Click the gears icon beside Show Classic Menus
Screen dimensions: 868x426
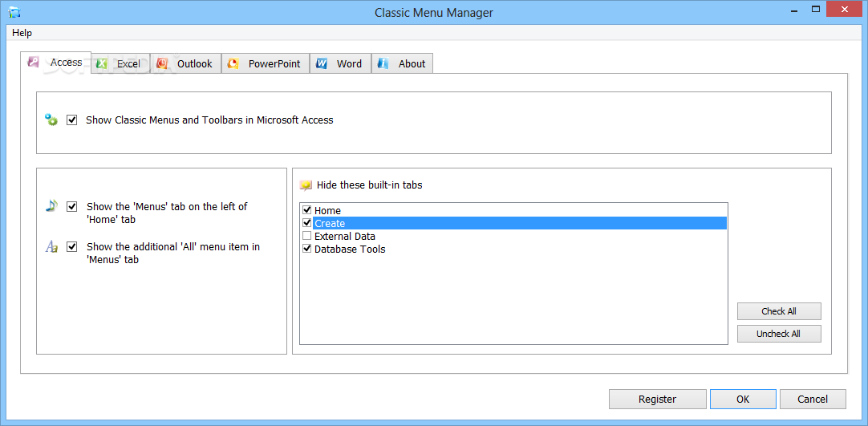[51, 120]
